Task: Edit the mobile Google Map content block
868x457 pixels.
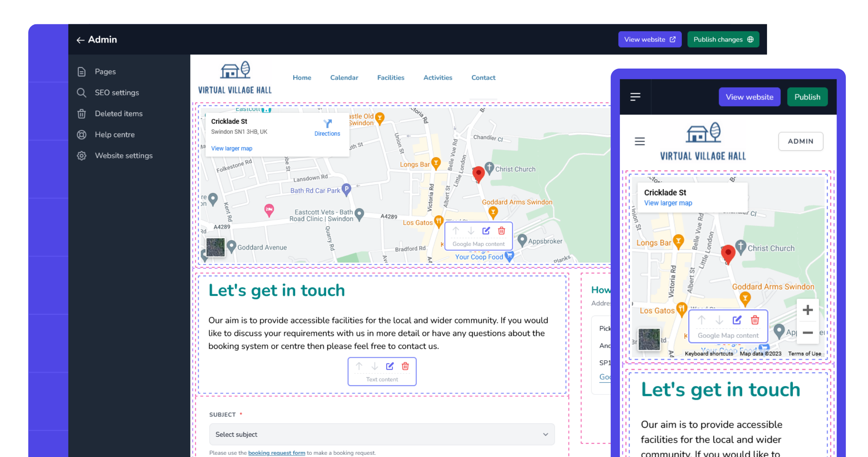Action: click(x=737, y=320)
